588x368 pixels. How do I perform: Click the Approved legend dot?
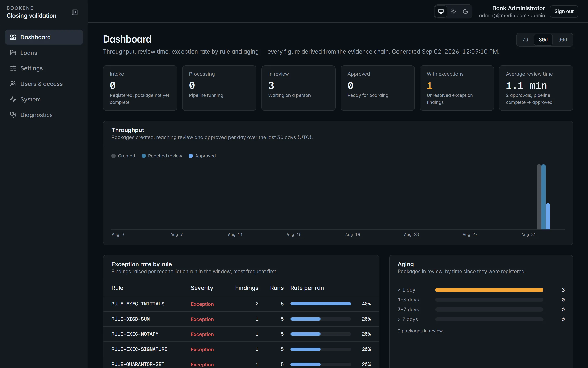[191, 156]
